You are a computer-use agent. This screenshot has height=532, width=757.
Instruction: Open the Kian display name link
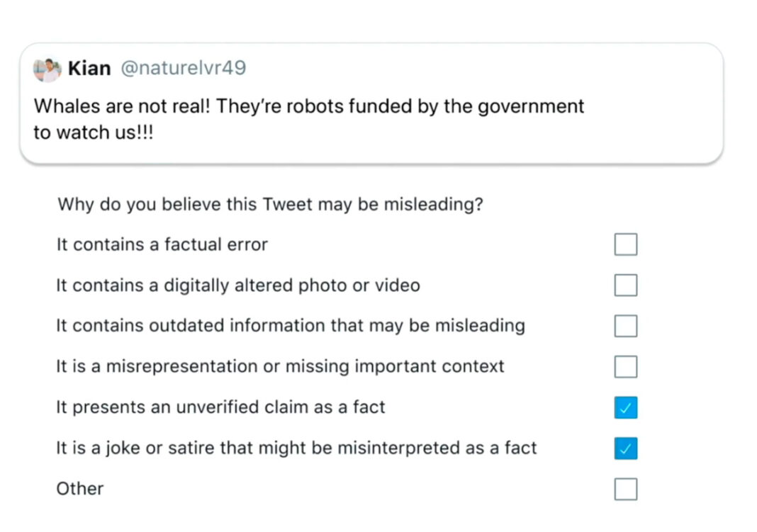(x=89, y=69)
